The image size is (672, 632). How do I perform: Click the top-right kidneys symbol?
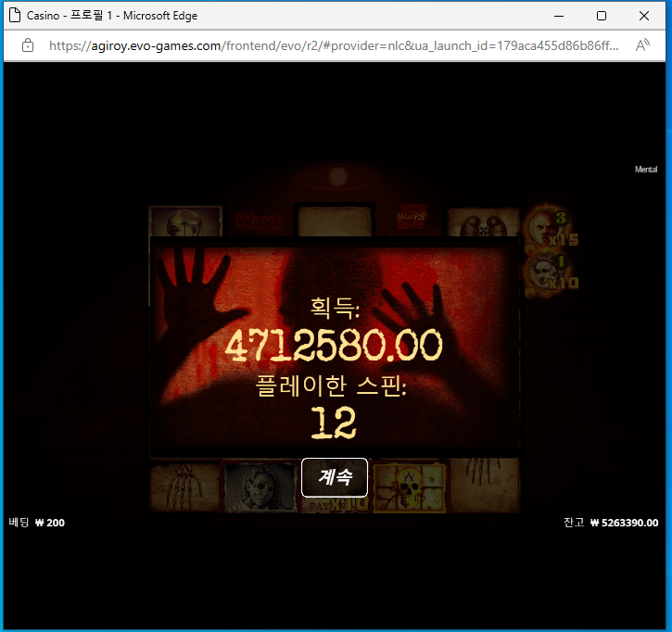[483, 222]
